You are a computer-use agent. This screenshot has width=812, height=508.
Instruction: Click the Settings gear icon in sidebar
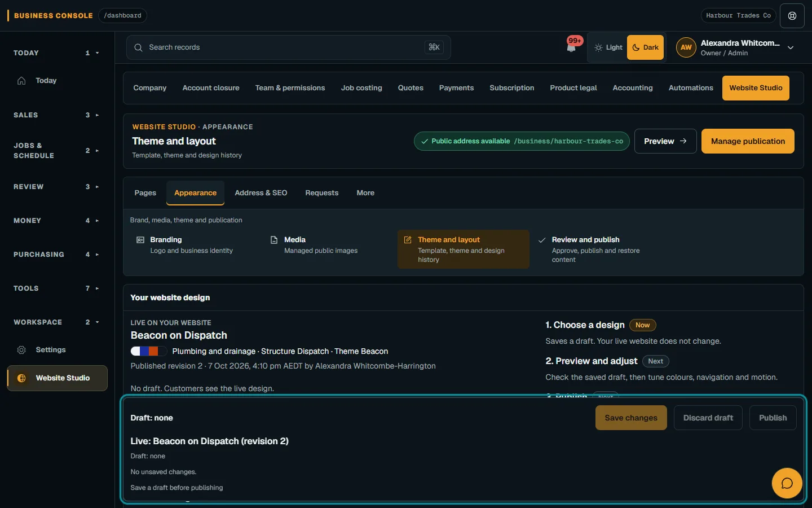21,350
